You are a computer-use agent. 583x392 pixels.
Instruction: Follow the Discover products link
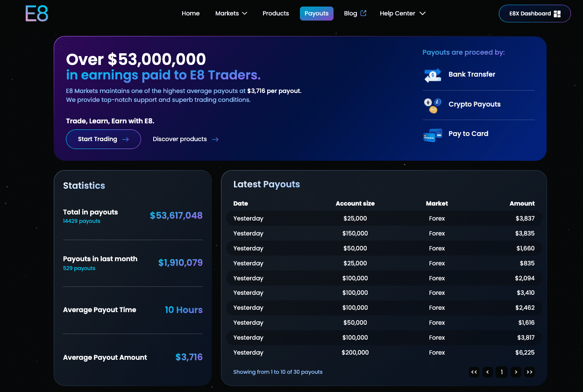(185, 139)
